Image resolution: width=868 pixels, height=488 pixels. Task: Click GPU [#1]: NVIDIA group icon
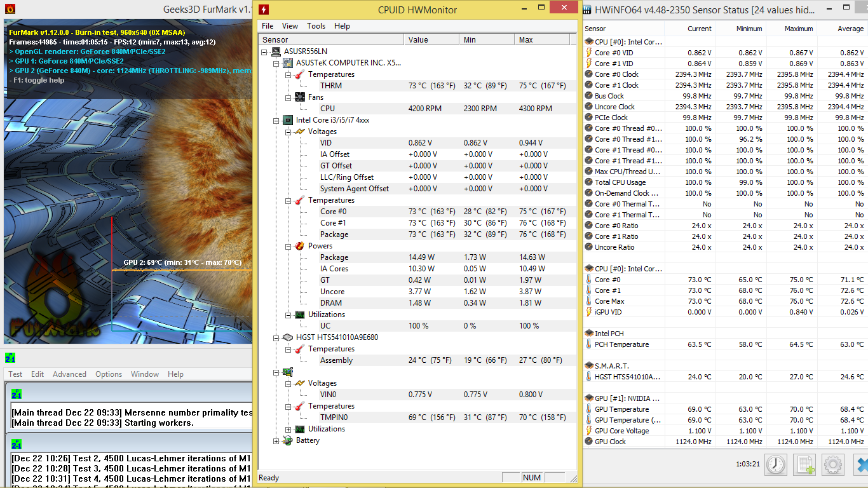point(588,398)
